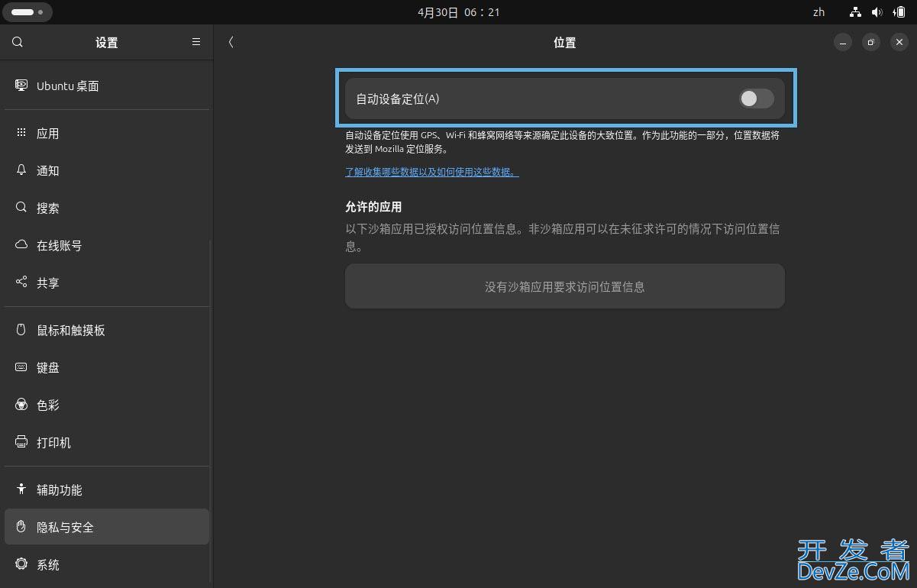Open 了解收集哪些数据 link
This screenshot has height=588, width=917.
[x=432, y=172]
